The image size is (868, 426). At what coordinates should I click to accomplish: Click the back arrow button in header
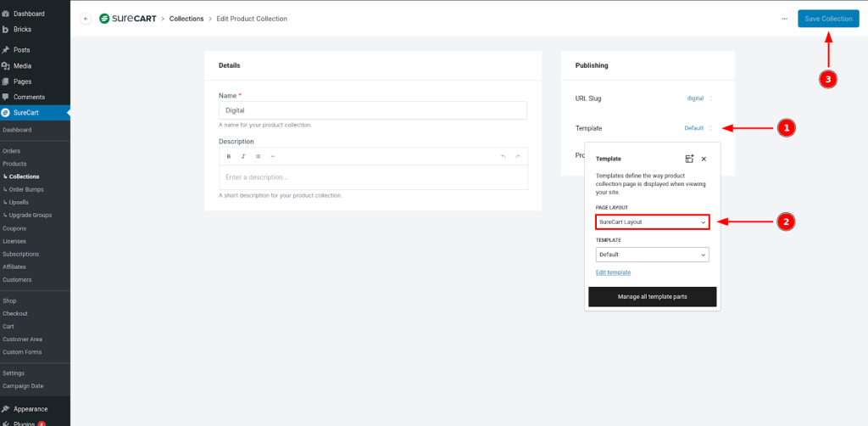pos(86,19)
